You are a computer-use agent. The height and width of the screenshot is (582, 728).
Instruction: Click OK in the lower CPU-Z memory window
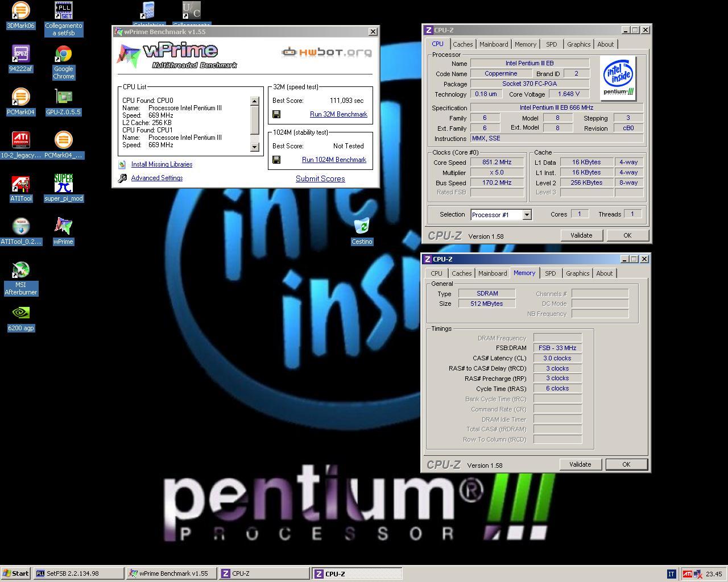[626, 464]
